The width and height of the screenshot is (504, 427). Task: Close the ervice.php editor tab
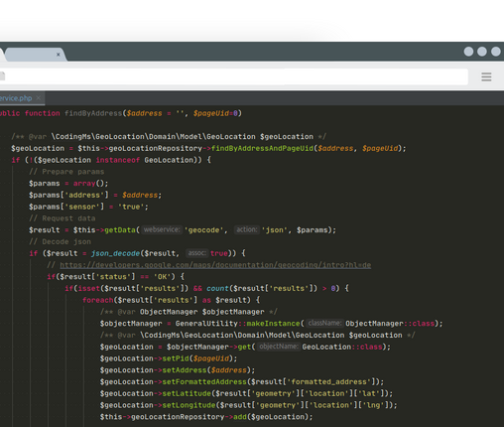coord(39,98)
